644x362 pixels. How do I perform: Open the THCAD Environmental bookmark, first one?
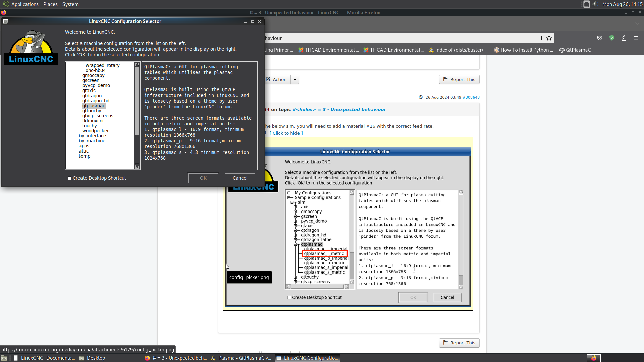click(328, 50)
